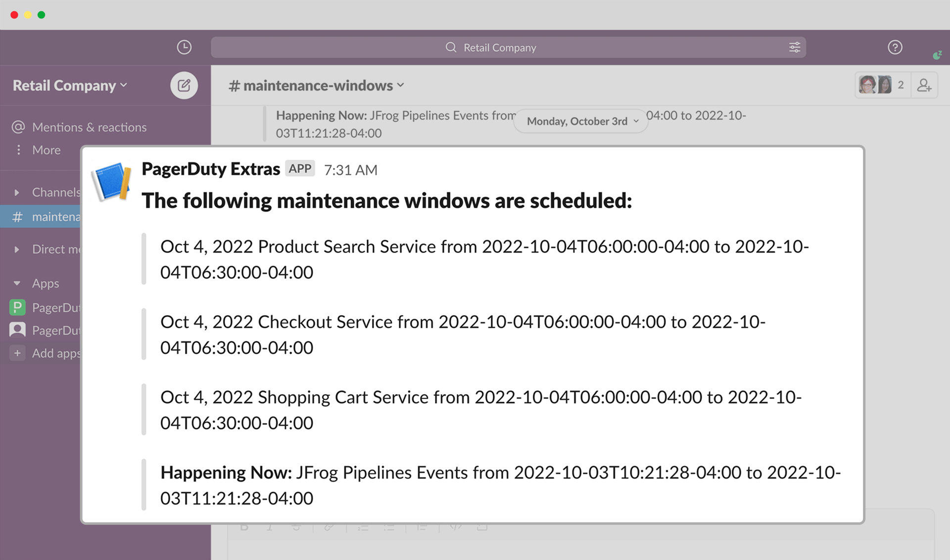
Task: Open the green PagerDuty app icon
Action: tap(18, 308)
